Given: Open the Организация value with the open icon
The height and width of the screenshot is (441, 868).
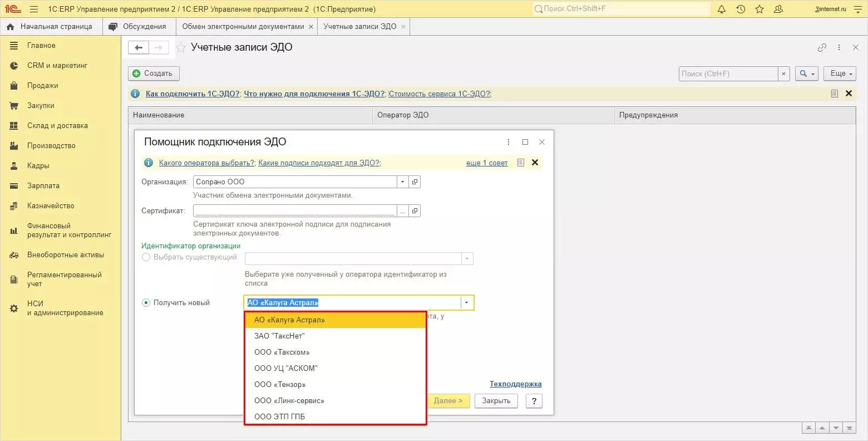Looking at the screenshot, I should (415, 182).
